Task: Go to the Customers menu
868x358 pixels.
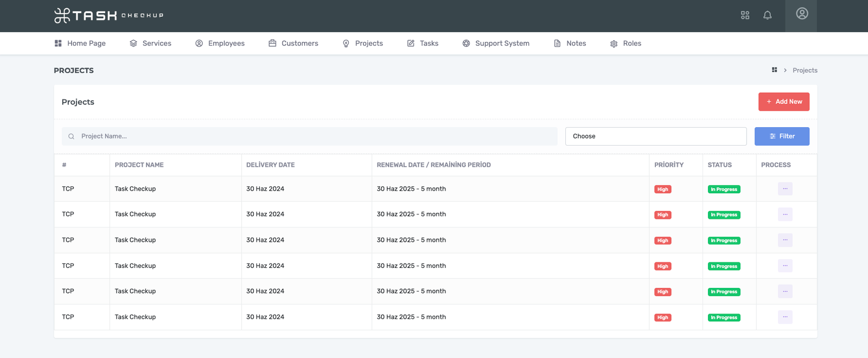Action: point(293,43)
